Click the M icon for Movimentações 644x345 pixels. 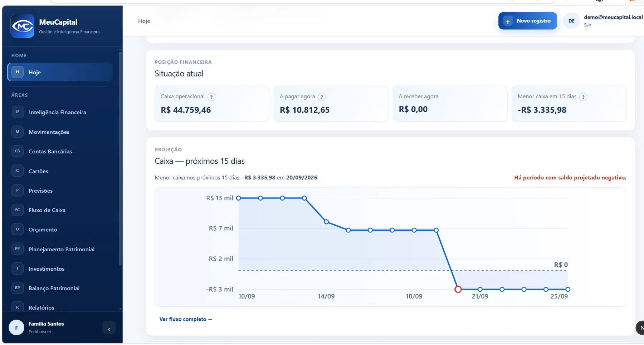pyautogui.click(x=17, y=132)
